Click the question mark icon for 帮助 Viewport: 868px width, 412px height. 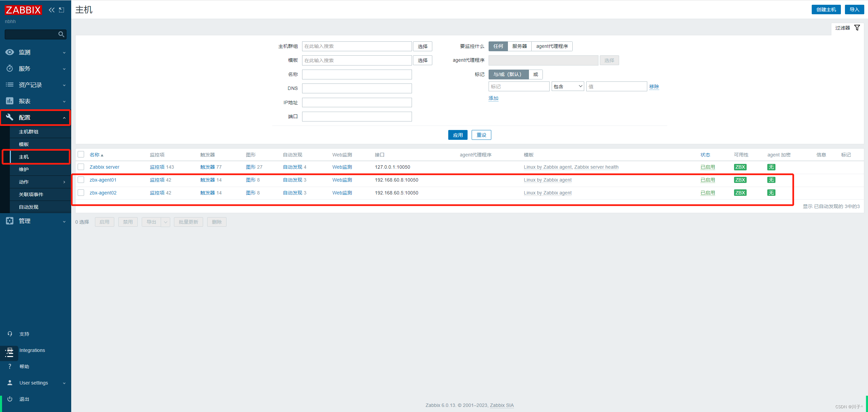pyautogui.click(x=10, y=367)
